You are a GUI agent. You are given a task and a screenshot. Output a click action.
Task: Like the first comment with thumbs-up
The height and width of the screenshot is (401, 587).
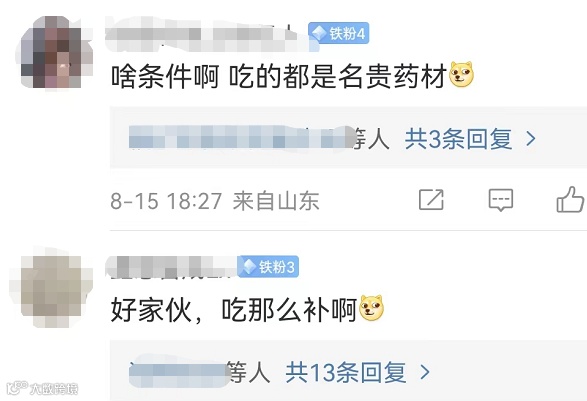[570, 200]
